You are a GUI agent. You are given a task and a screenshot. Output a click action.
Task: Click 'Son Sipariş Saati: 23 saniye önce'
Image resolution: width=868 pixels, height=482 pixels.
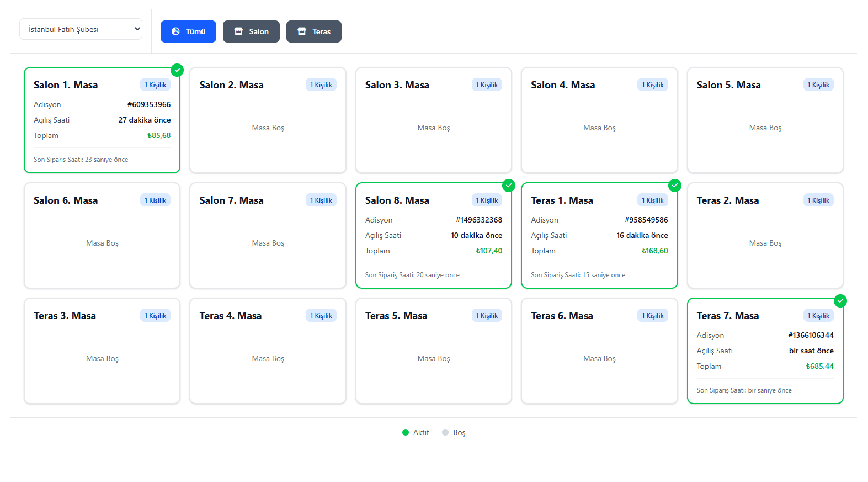[81, 160]
